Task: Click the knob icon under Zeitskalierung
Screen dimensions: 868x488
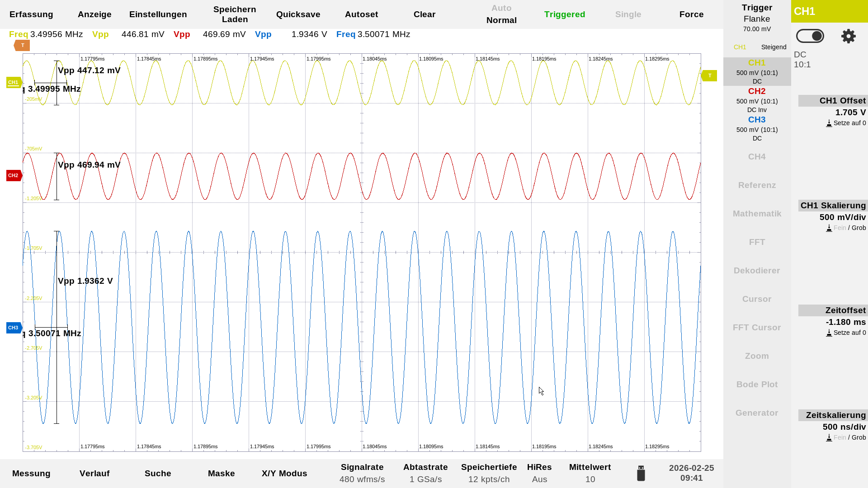Action: (x=829, y=438)
